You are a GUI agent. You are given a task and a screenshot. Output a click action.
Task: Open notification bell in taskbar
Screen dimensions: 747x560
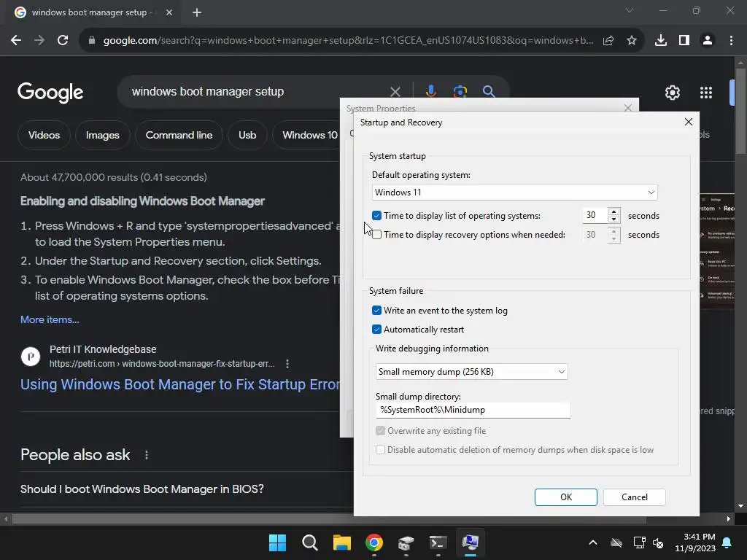(x=727, y=542)
